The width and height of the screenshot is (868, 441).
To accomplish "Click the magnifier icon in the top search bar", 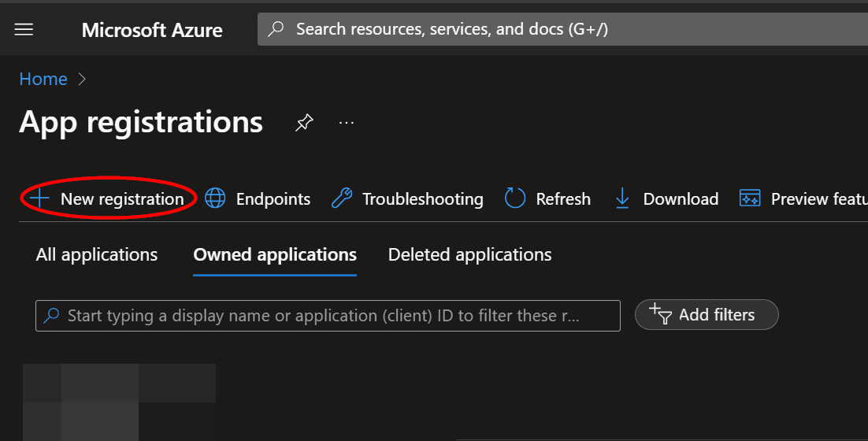I will click(x=276, y=29).
